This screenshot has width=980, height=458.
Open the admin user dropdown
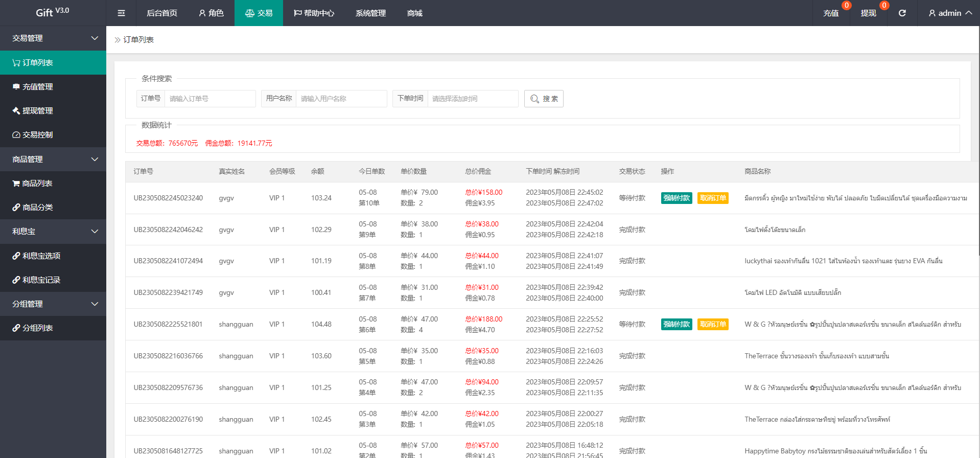950,13
